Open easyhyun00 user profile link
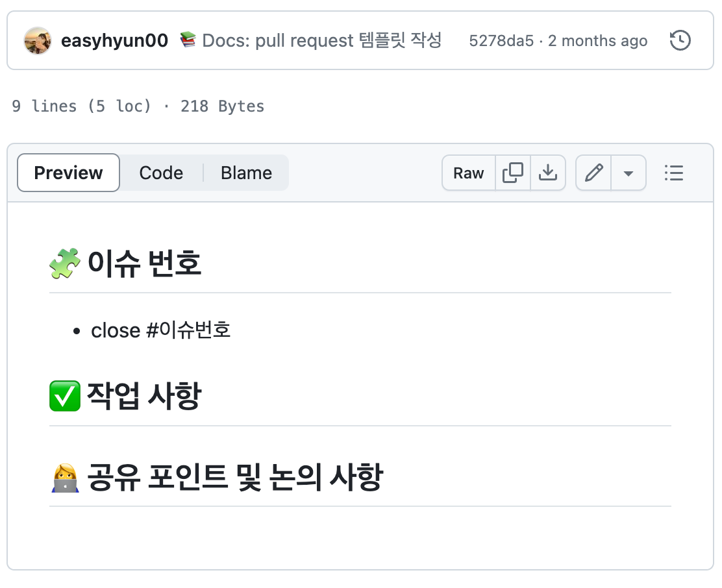Screen dimensions: 722x588 coord(115,40)
